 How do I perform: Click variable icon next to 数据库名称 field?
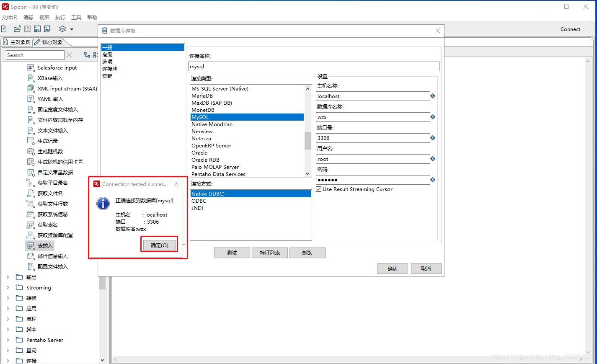(433, 117)
